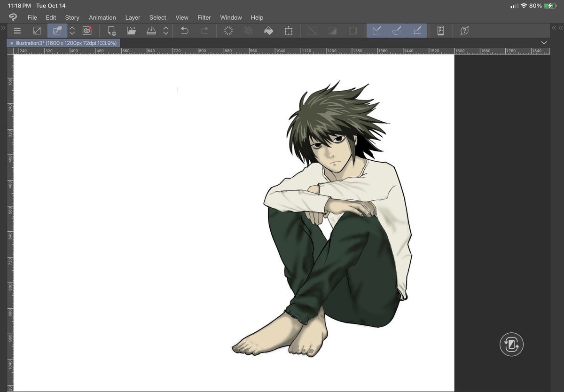Click the fit-to-screen diagonal arrows icon
564x392 pixels.
[37, 31]
